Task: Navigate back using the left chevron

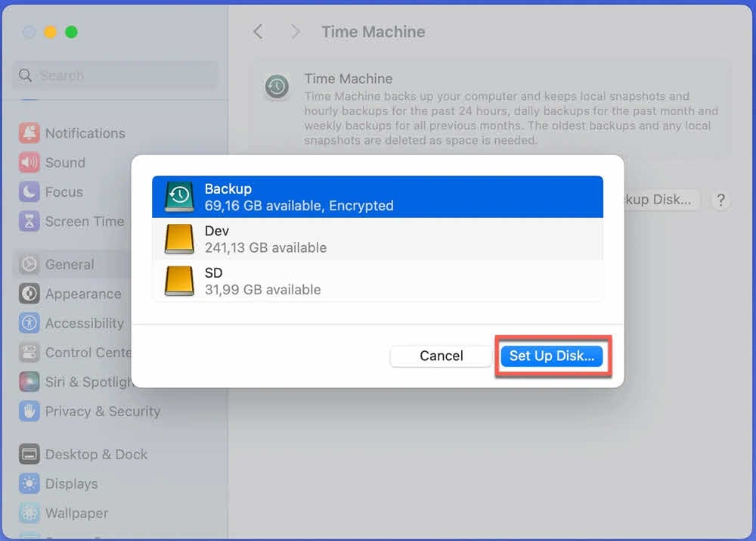Action: (258, 32)
